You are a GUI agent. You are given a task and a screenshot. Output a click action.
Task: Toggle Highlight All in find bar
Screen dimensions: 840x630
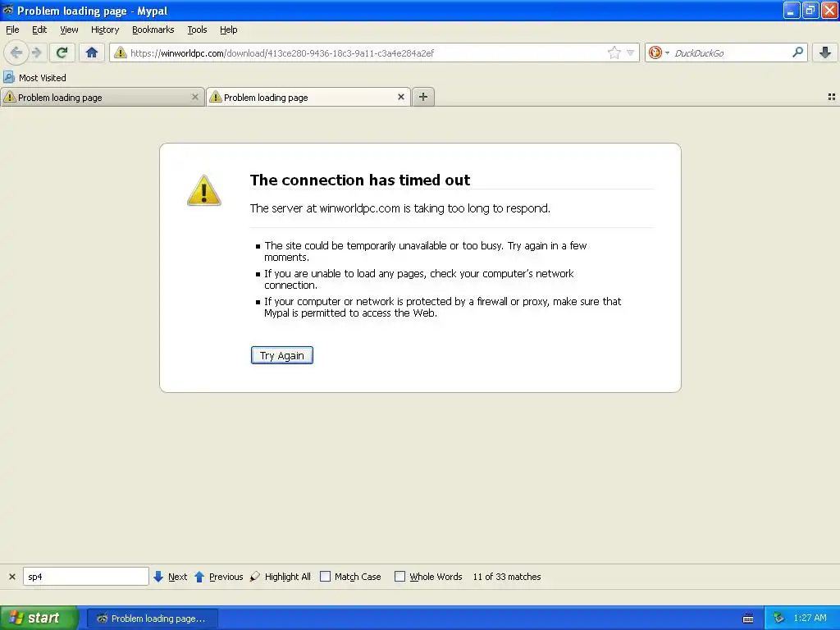click(x=281, y=577)
